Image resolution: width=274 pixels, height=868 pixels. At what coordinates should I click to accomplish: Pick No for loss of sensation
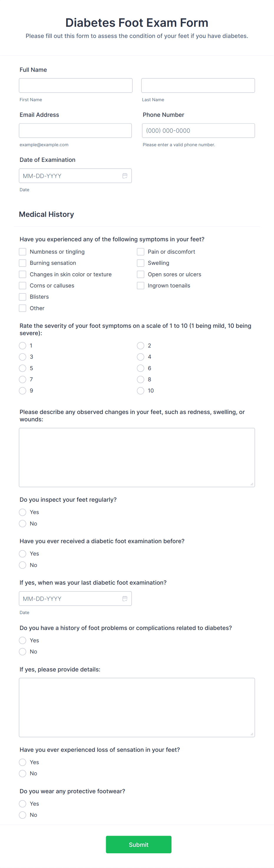(x=23, y=773)
